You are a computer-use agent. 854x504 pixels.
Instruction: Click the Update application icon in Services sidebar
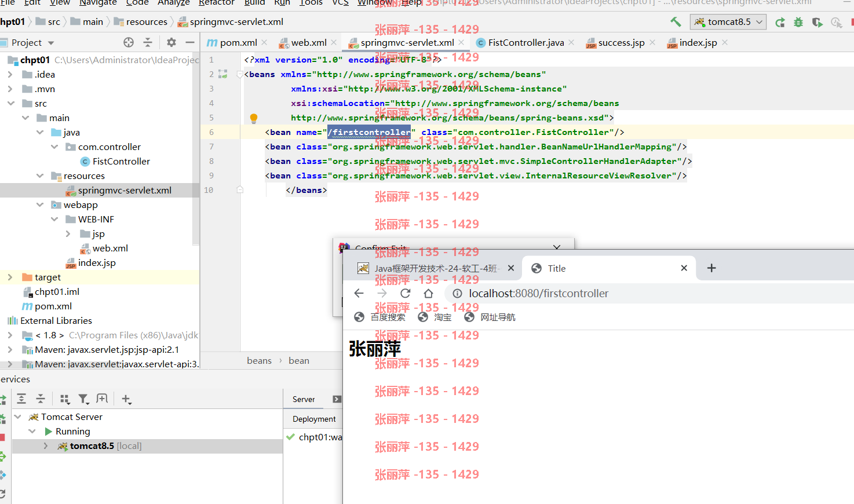click(2, 494)
